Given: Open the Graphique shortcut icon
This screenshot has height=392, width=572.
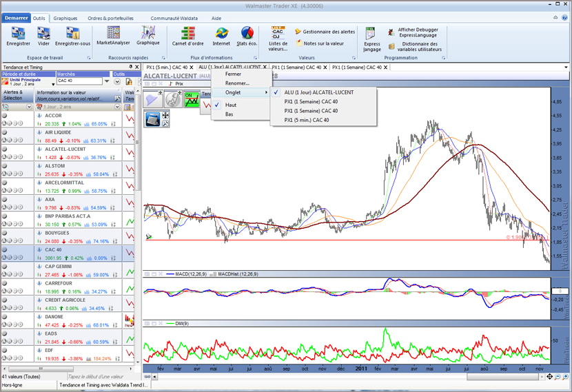Looking at the screenshot, I should coord(148,32).
